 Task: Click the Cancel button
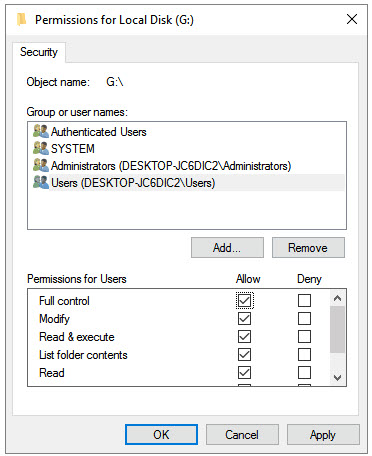click(x=242, y=435)
